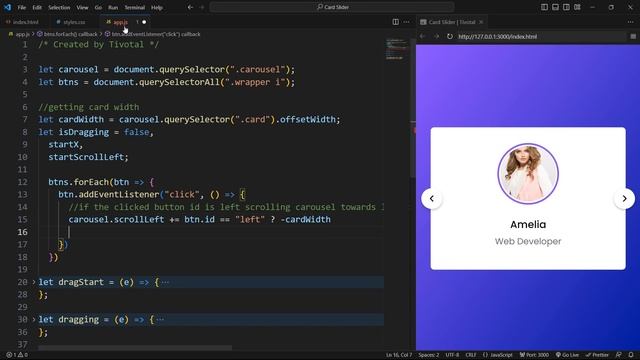Screen dimensions: 640x360
Task: Go back in the preview browser
Action: 422,36
